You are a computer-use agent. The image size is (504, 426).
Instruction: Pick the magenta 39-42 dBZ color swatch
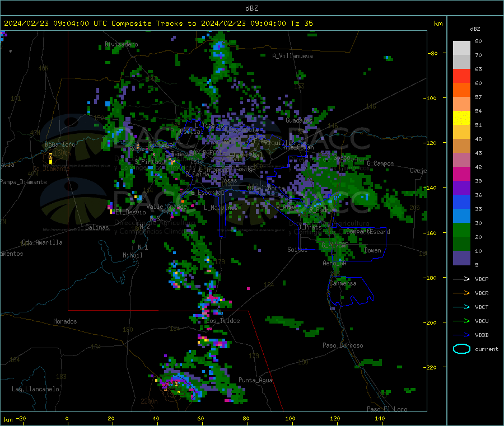point(461,174)
